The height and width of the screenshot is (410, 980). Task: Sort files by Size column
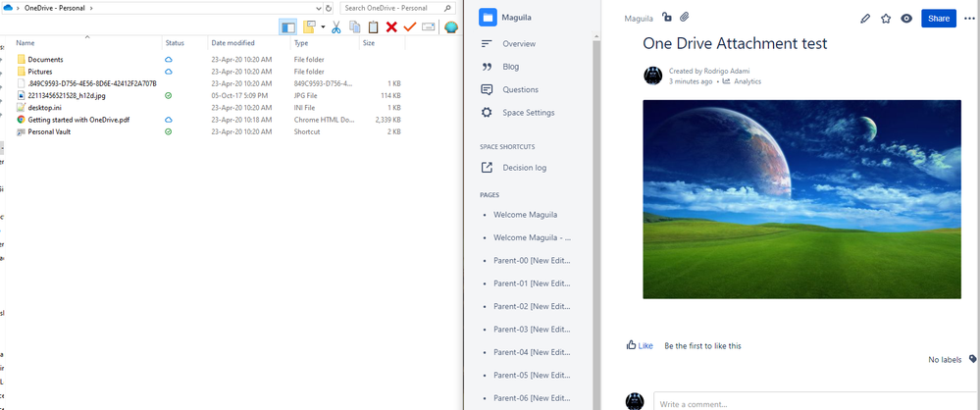coord(369,43)
